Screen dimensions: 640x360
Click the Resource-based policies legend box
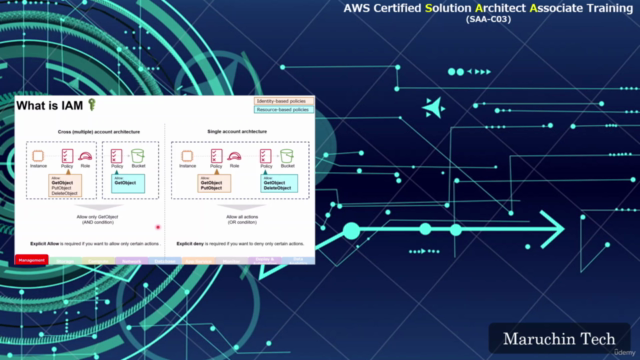click(284, 109)
